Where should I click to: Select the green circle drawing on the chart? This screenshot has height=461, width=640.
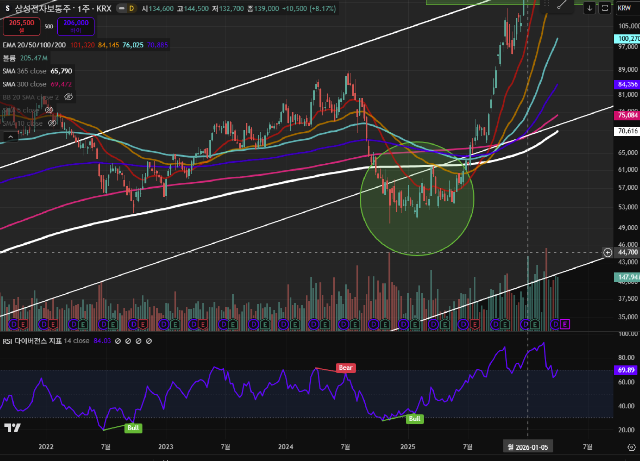pyautogui.click(x=417, y=198)
